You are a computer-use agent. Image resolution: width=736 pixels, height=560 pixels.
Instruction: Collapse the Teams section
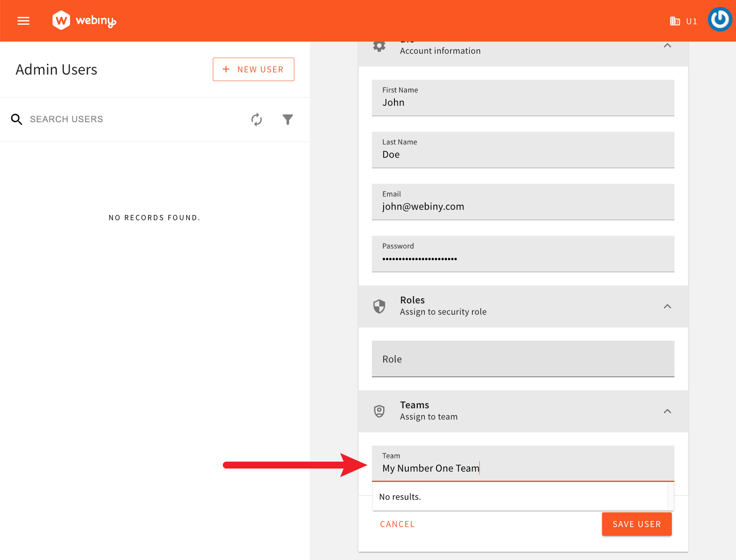point(668,411)
